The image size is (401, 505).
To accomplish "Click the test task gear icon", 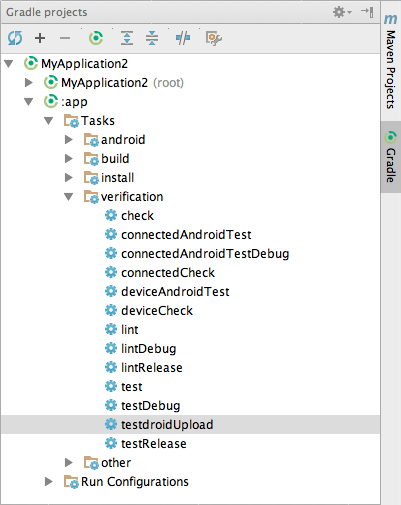I will 111,386.
